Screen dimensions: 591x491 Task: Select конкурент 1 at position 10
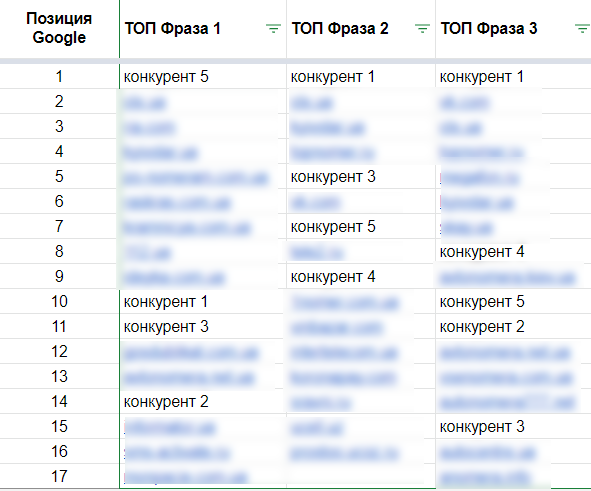[x=166, y=302]
